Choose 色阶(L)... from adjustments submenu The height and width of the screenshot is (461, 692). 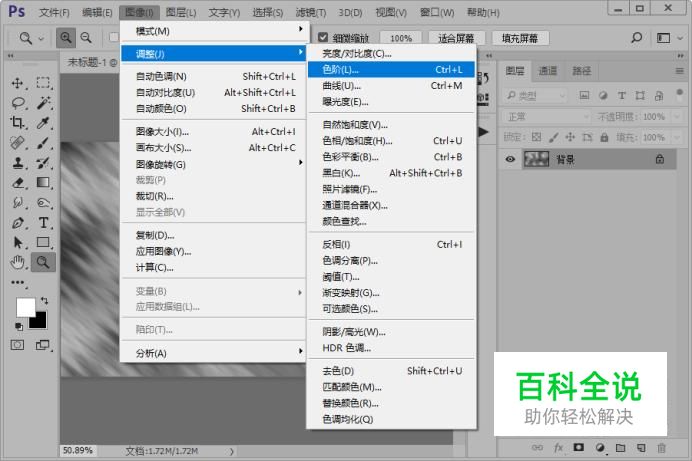[x=391, y=70]
